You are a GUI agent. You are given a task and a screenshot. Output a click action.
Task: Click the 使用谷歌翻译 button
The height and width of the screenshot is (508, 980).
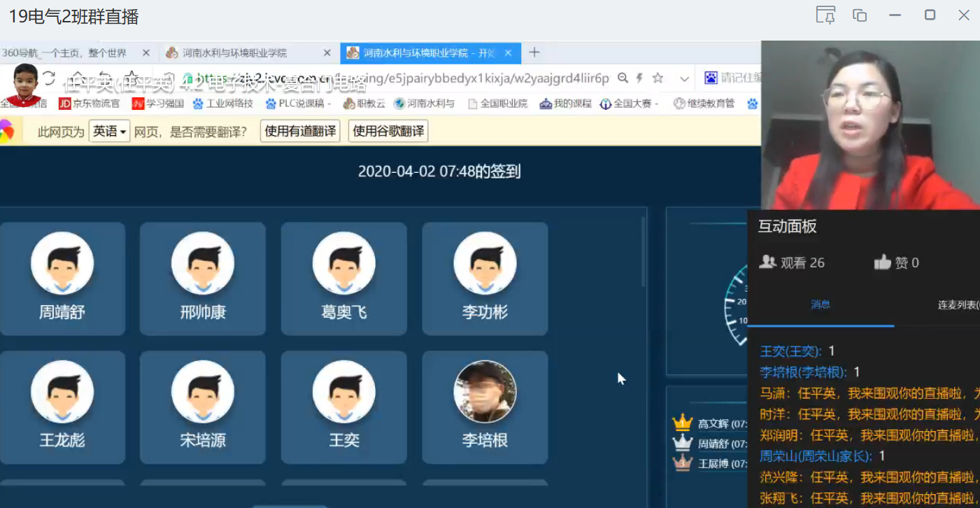pos(388,132)
